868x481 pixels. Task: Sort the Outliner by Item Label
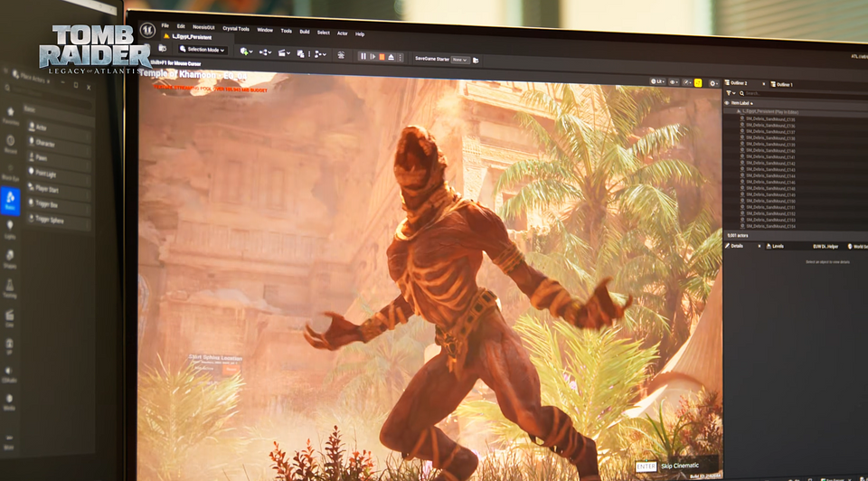(741, 103)
